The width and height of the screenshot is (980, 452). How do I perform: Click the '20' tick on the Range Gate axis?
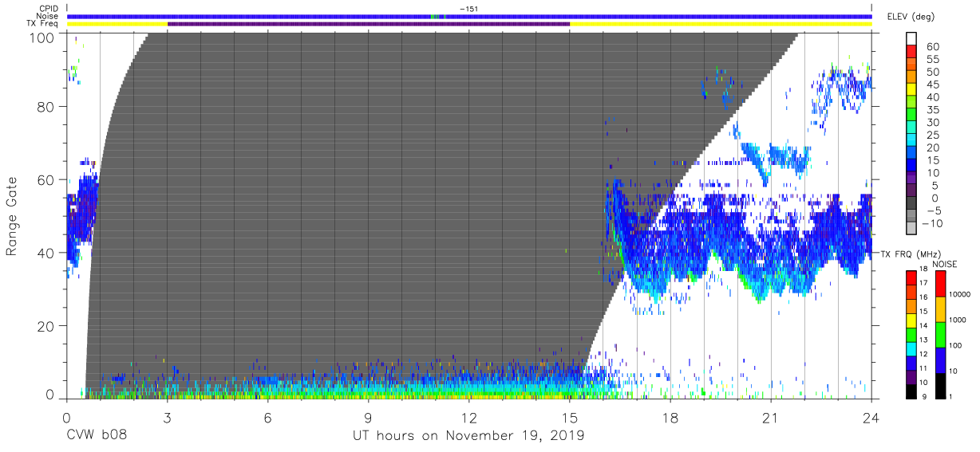click(x=45, y=326)
